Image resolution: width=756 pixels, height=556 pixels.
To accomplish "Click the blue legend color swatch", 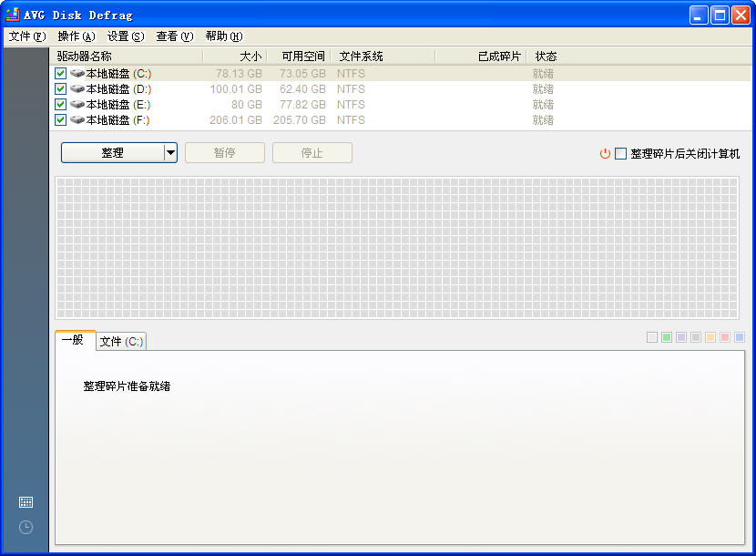I will (x=739, y=337).
